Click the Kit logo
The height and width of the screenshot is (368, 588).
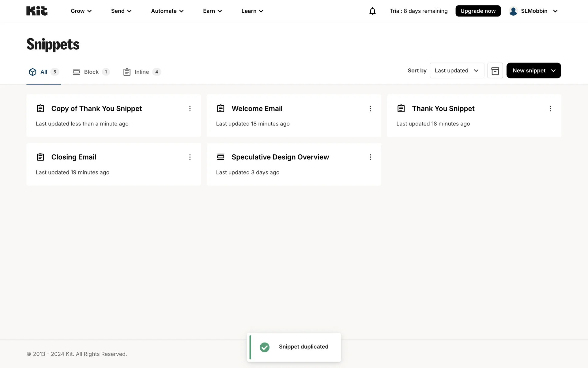tap(37, 11)
